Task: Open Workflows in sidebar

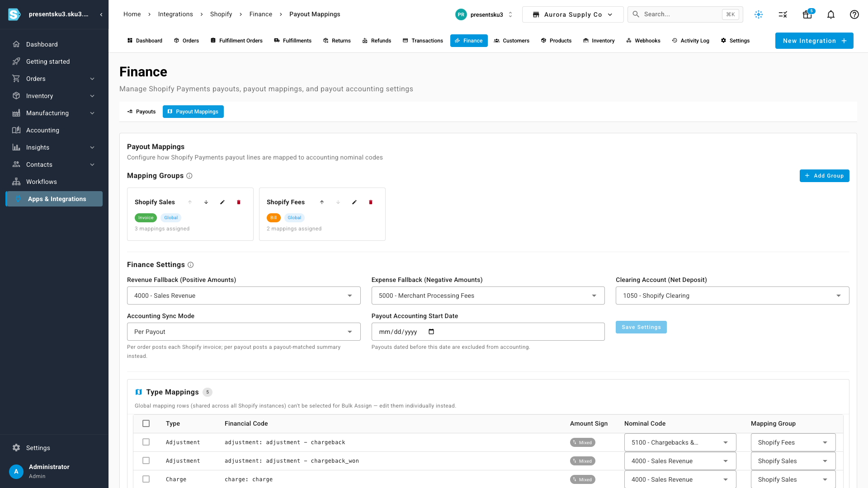Action: (54, 182)
